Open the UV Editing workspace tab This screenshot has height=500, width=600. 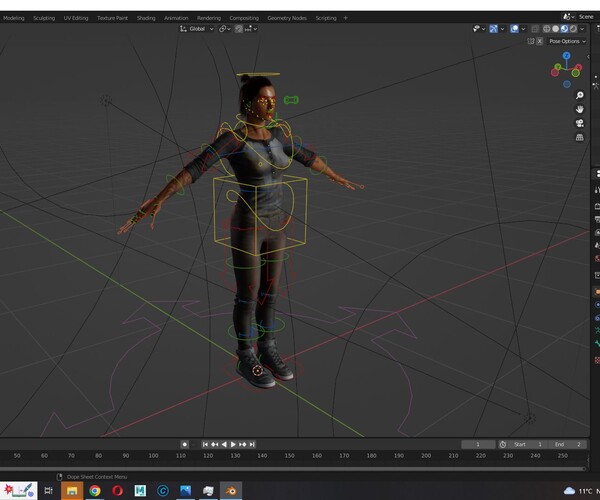tap(76, 18)
